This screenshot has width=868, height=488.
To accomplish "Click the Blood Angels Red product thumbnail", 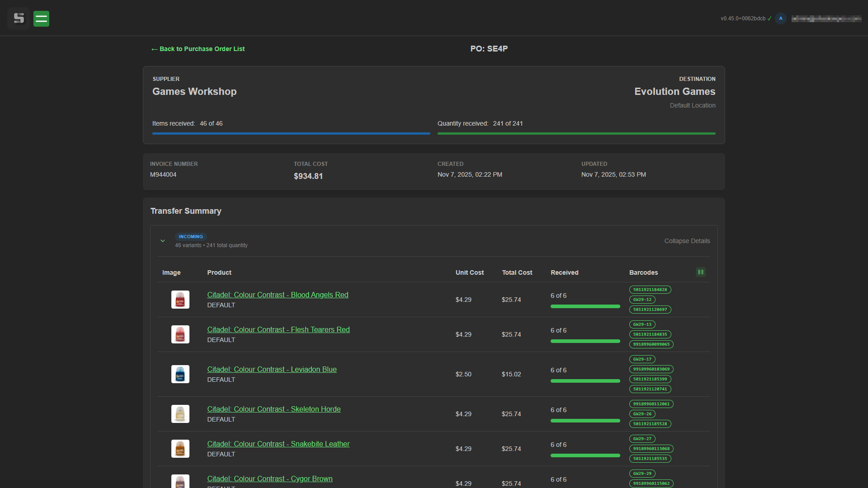I will (x=180, y=300).
